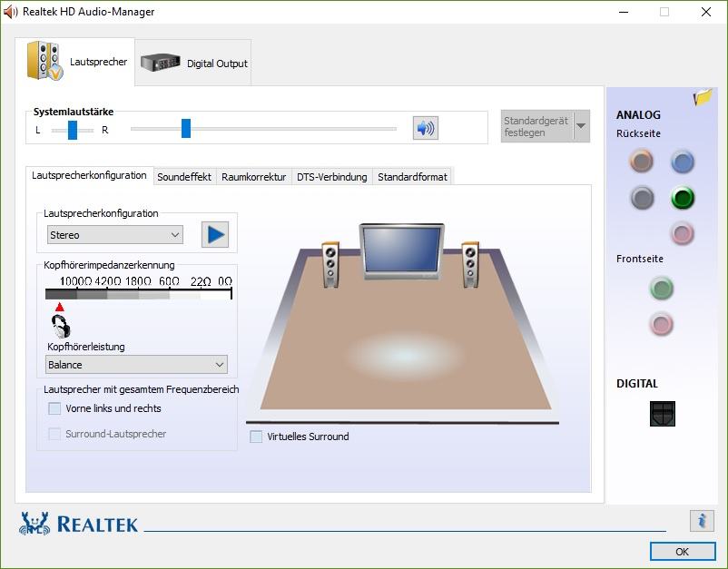Click the left speaker in room view
The image size is (728, 569).
[330, 264]
